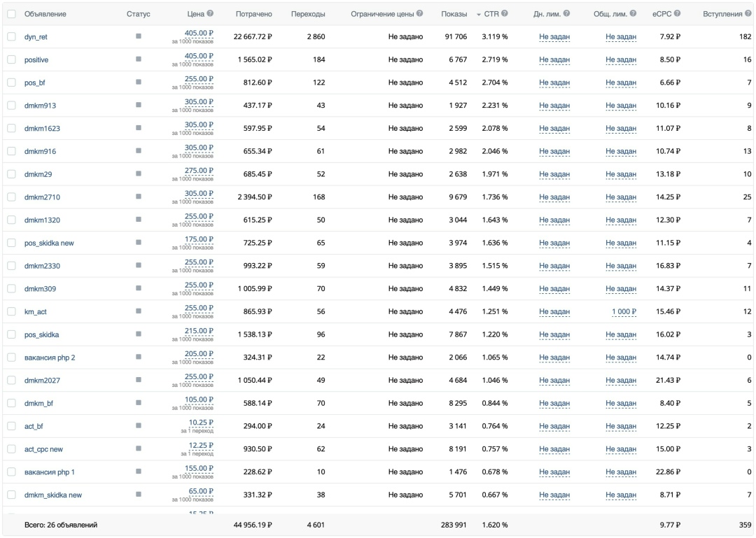Sort by the Показы column header

454,14
